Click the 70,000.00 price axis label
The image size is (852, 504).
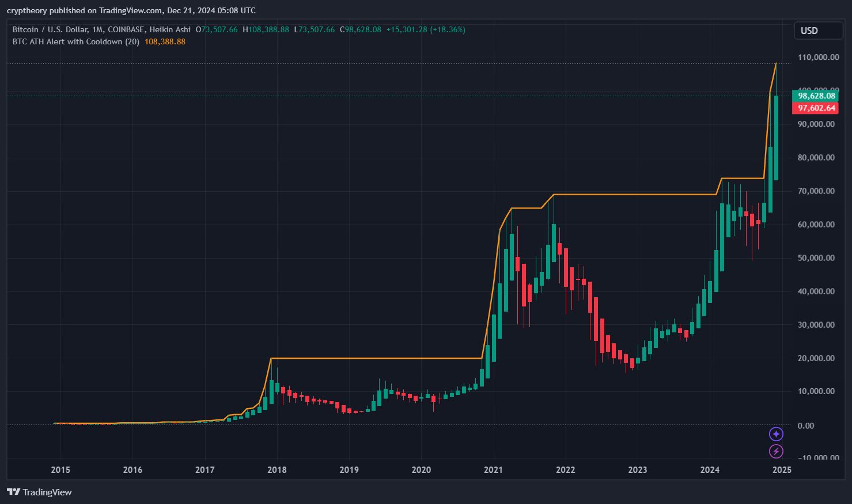(x=816, y=191)
